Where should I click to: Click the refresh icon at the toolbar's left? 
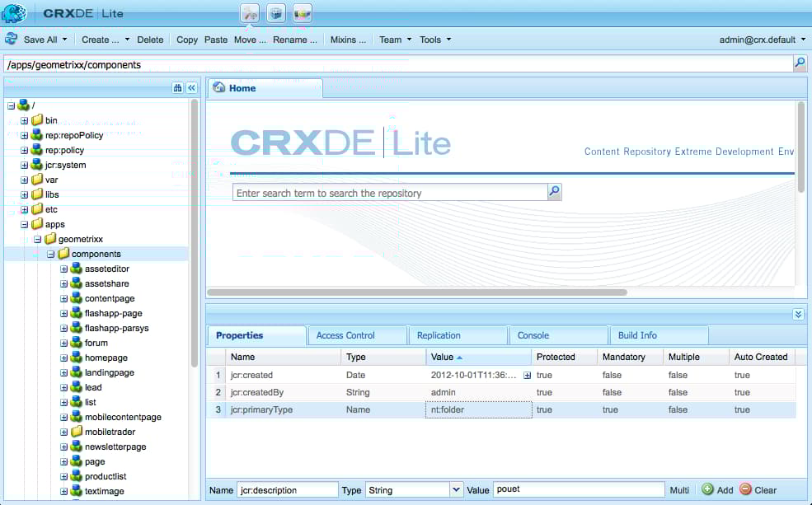coord(11,39)
